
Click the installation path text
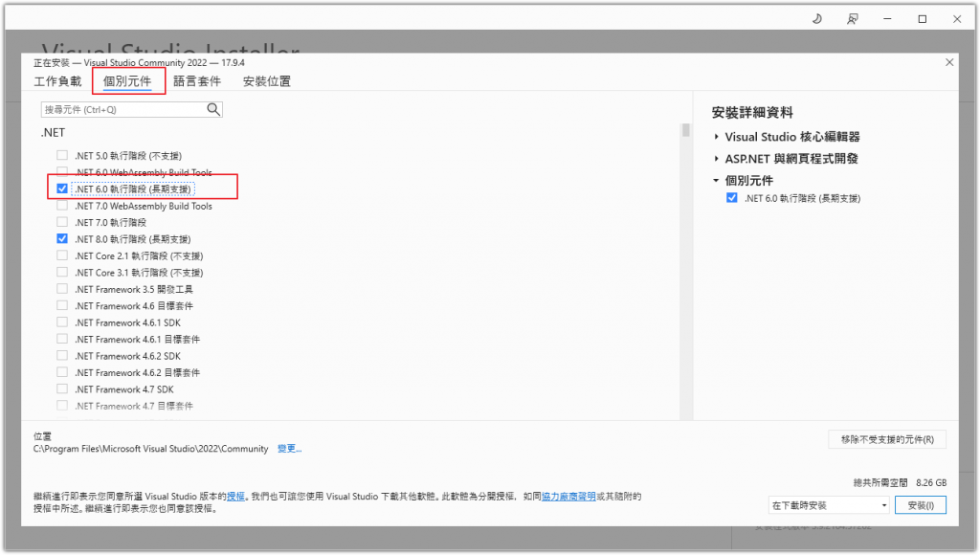coord(150,448)
